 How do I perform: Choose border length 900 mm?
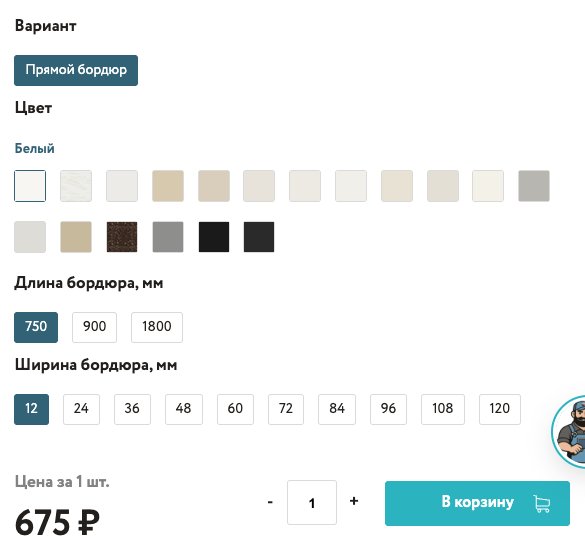[x=94, y=327]
